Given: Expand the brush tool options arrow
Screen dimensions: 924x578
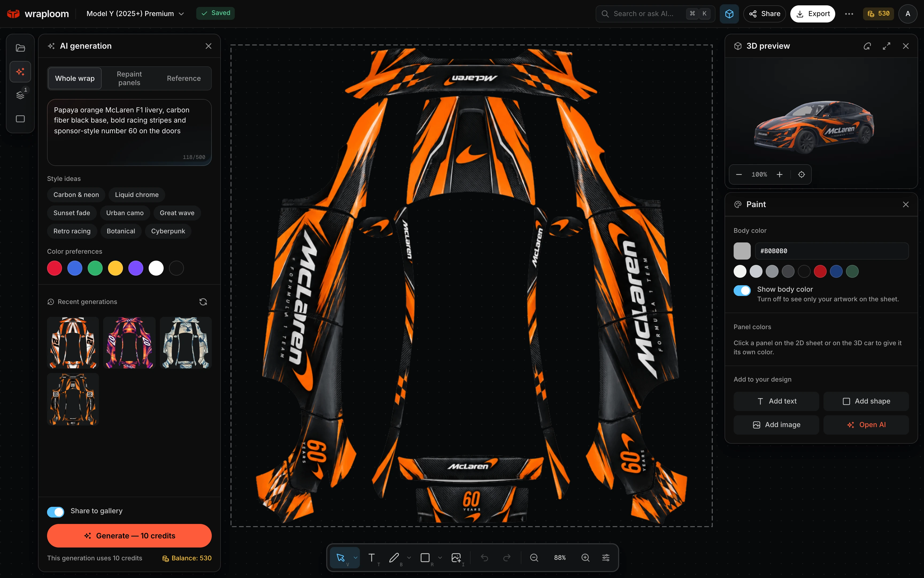Looking at the screenshot, I should pyautogui.click(x=409, y=558).
